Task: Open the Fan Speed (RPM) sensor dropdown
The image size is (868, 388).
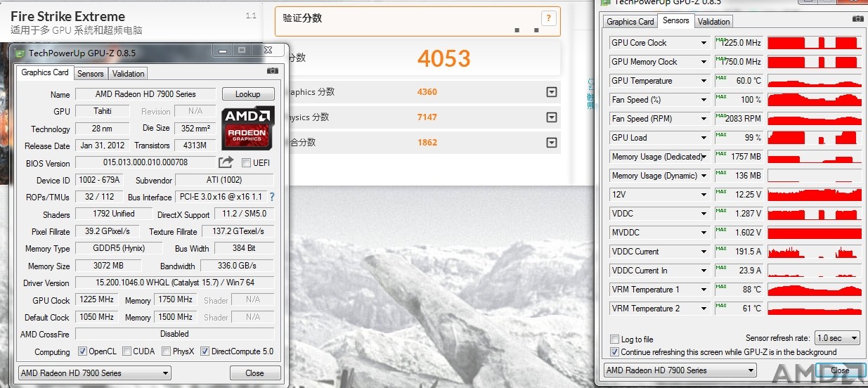Action: click(704, 119)
